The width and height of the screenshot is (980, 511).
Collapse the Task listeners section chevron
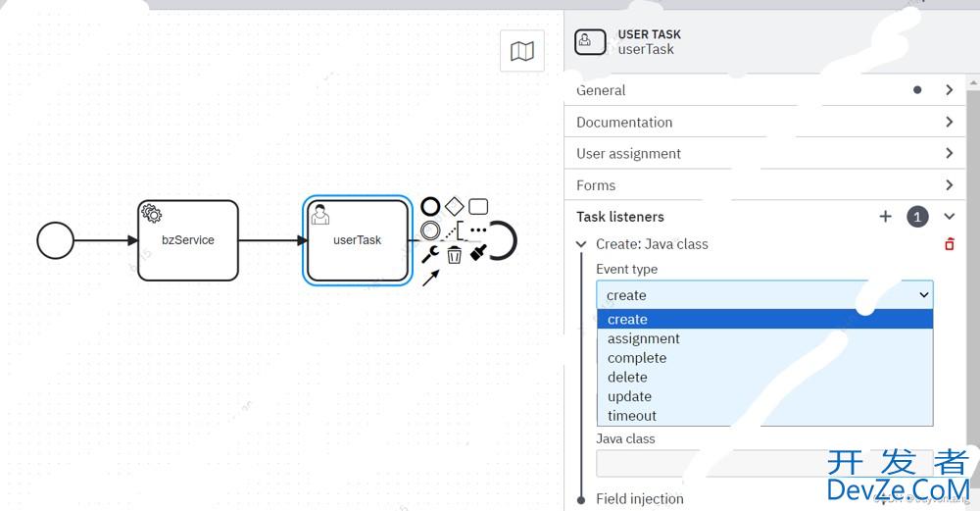coord(950,217)
